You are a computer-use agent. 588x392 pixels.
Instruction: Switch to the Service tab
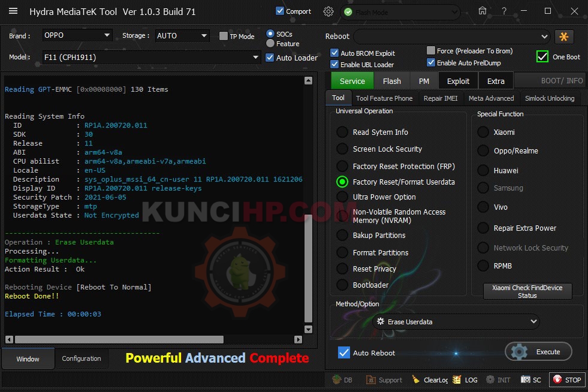[352, 81]
